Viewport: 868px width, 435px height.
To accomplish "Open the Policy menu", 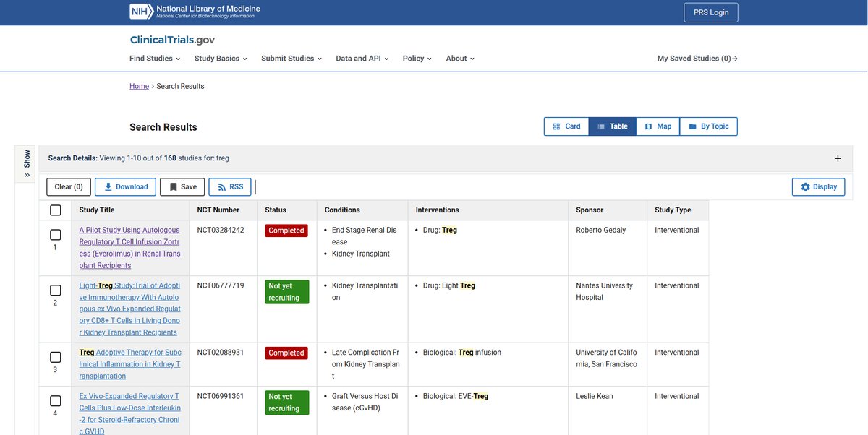I will tap(417, 59).
